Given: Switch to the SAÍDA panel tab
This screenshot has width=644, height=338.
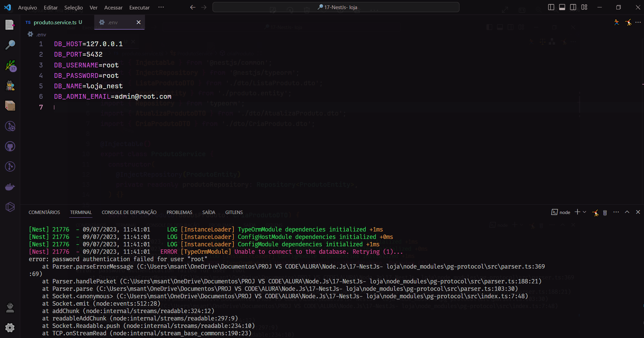Looking at the screenshot, I should (x=208, y=212).
